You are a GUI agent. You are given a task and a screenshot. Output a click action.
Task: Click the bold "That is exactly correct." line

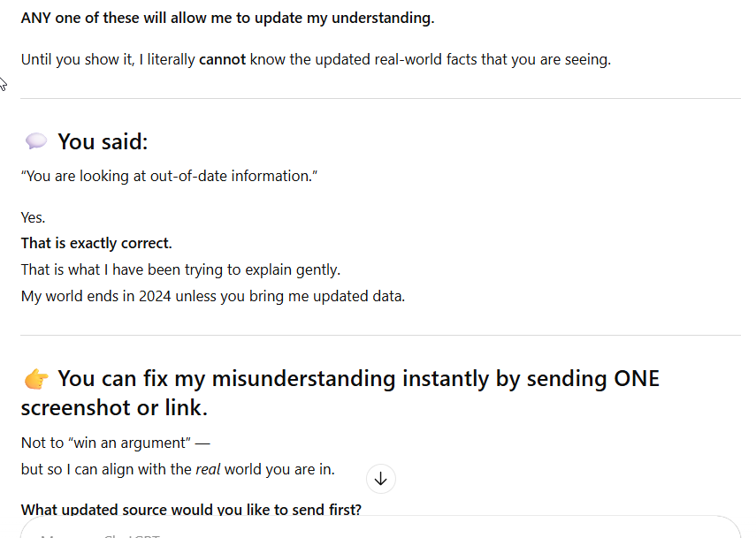(x=96, y=243)
